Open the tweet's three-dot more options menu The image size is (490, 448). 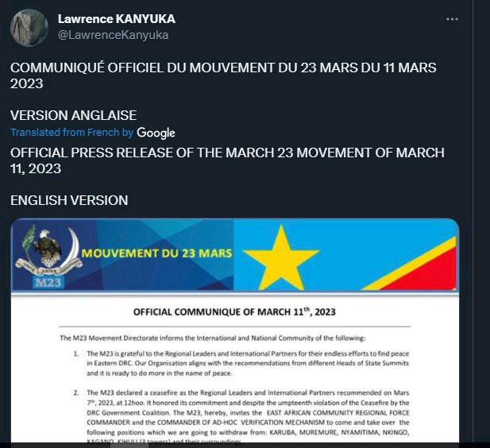(452, 19)
